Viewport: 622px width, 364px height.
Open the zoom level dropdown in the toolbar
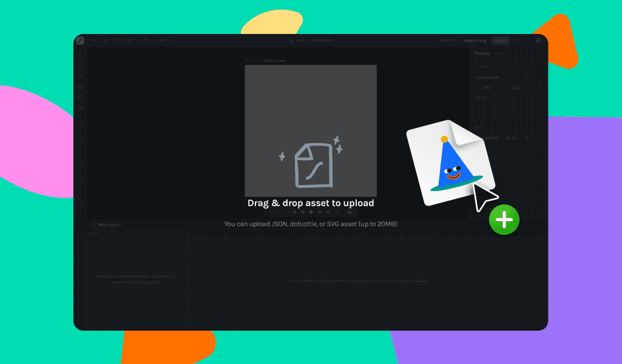pyautogui.click(x=161, y=40)
